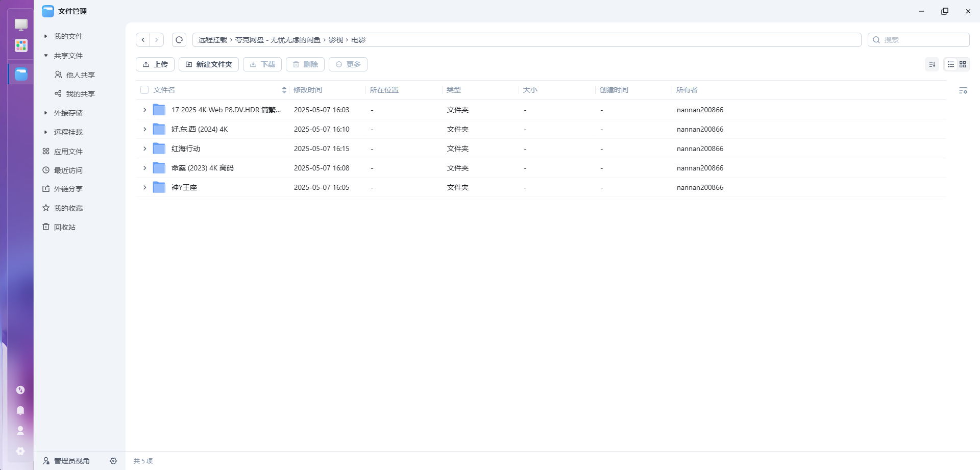Expand the 17 2025 4K Web folder row
The height and width of the screenshot is (470, 980).
[x=144, y=110]
